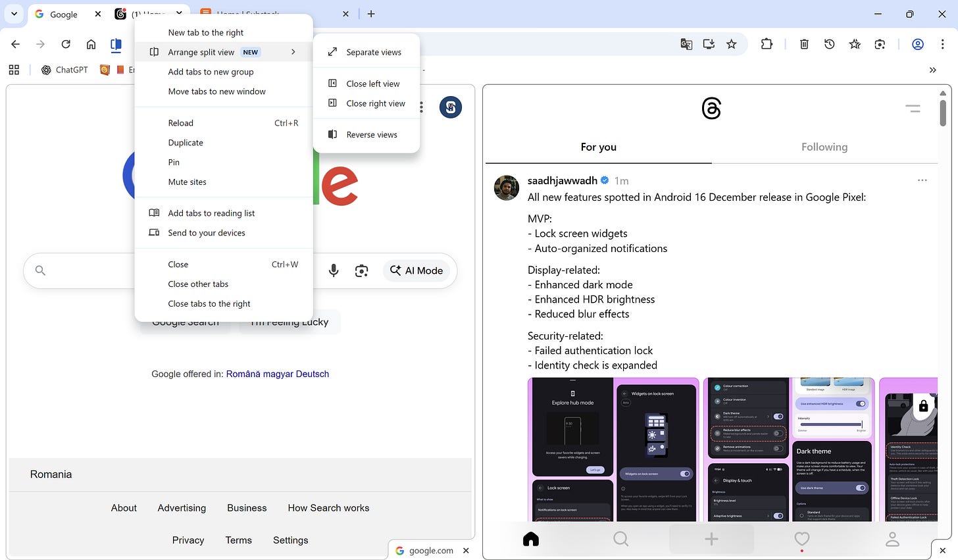This screenshot has width=958, height=560.
Task: Open a new tab with plus button
Action: [371, 14]
